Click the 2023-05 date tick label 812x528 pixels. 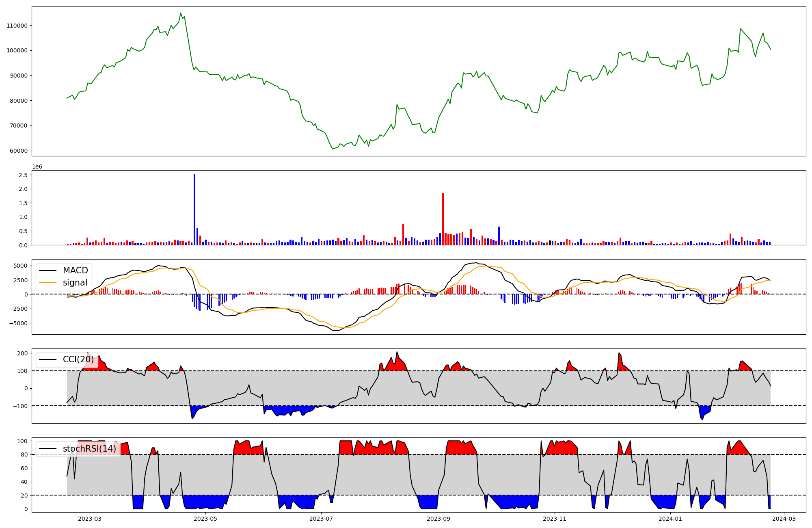pyautogui.click(x=205, y=519)
